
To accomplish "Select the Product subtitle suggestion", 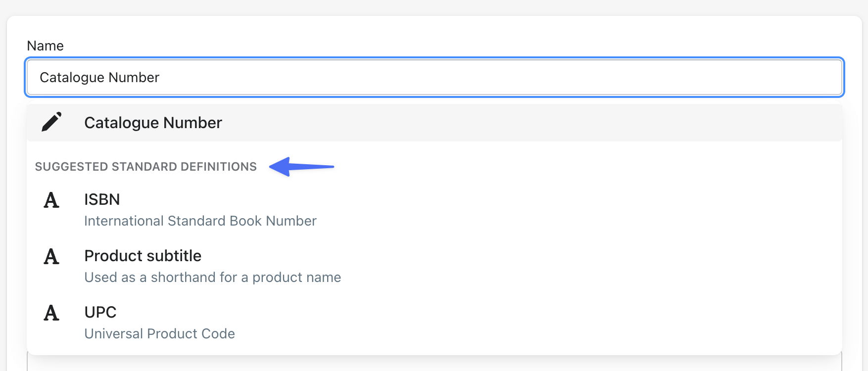I will (x=143, y=256).
